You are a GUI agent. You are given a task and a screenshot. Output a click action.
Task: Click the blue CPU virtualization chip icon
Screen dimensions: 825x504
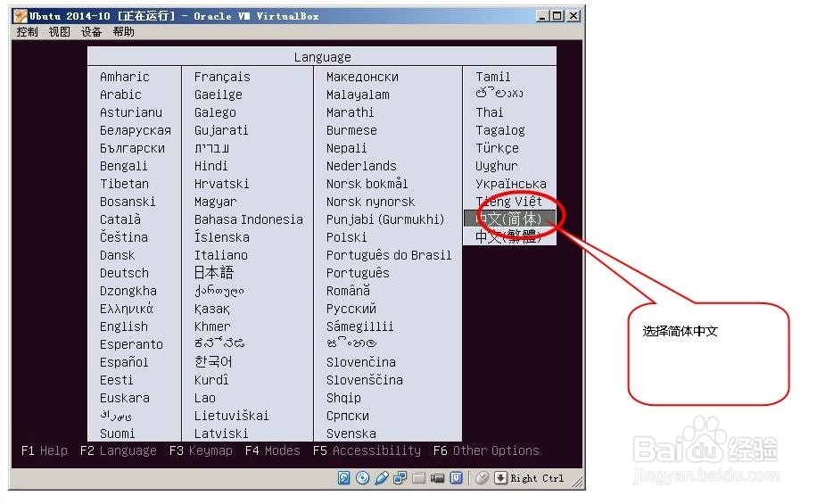(x=456, y=478)
